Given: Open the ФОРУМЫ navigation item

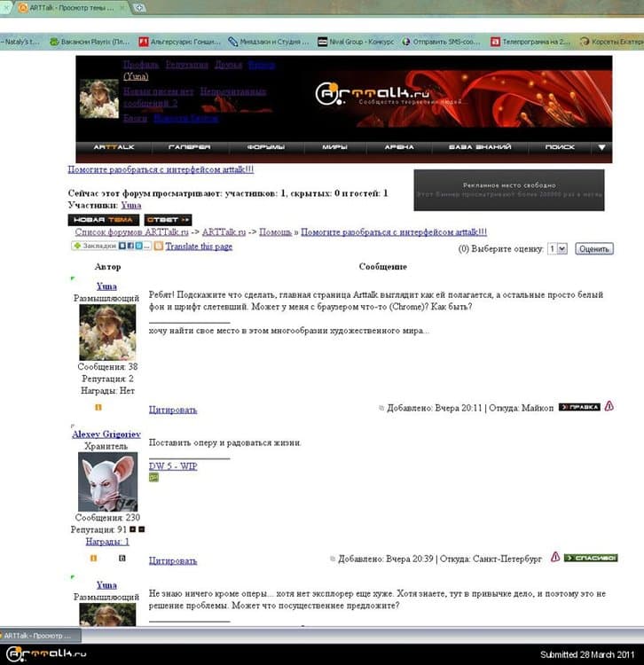Looking at the screenshot, I should click(265, 147).
